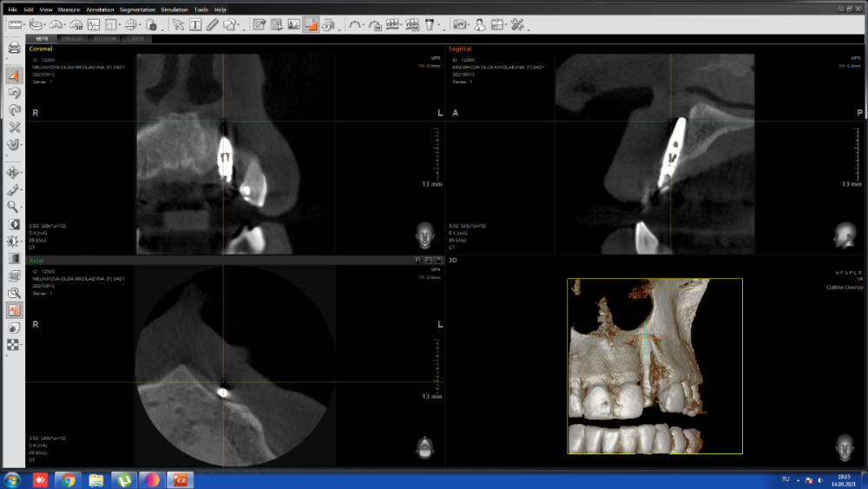The height and width of the screenshot is (489, 868).
Task: Switch to the CURVE tab
Action: (135, 39)
